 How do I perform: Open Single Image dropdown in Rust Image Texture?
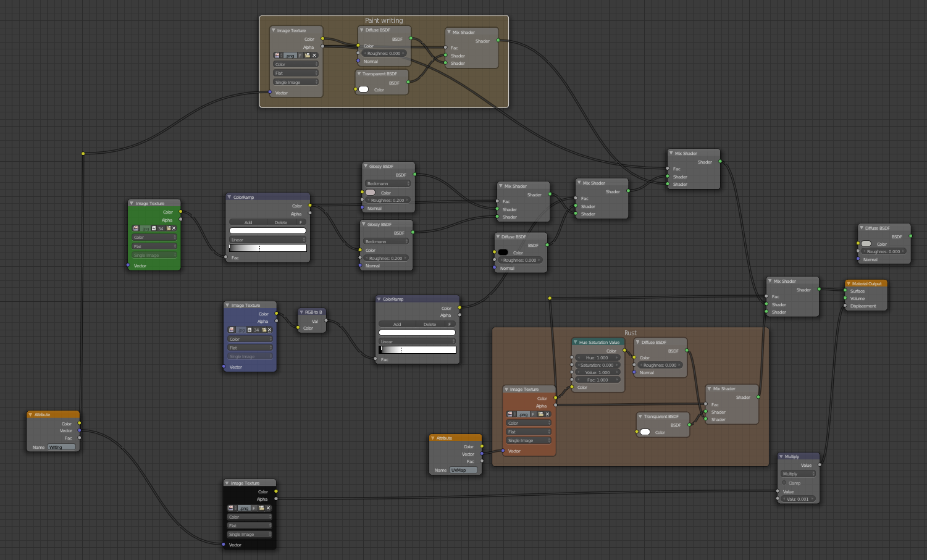coord(529,441)
